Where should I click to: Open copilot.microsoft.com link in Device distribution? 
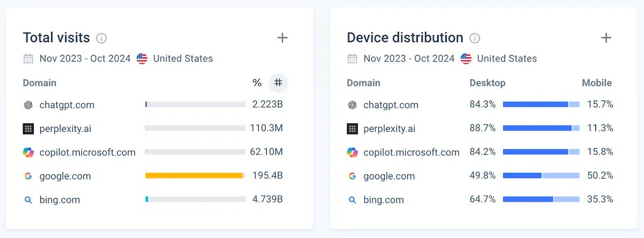[x=412, y=152]
